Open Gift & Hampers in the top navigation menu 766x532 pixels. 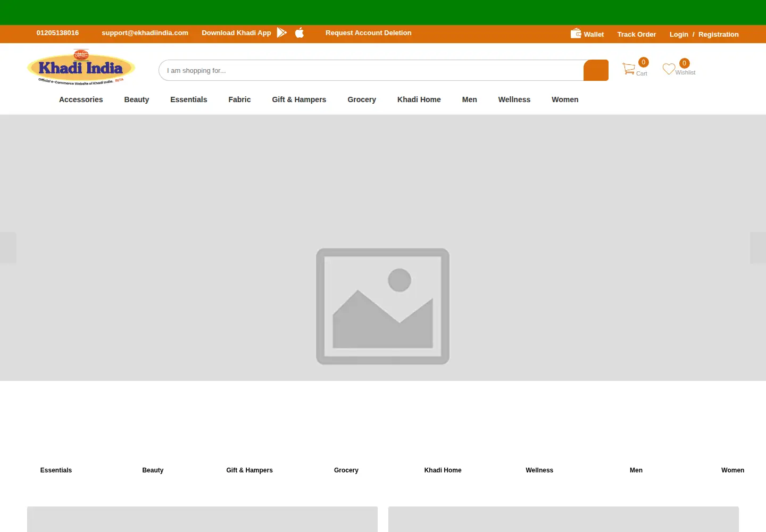[x=299, y=99]
